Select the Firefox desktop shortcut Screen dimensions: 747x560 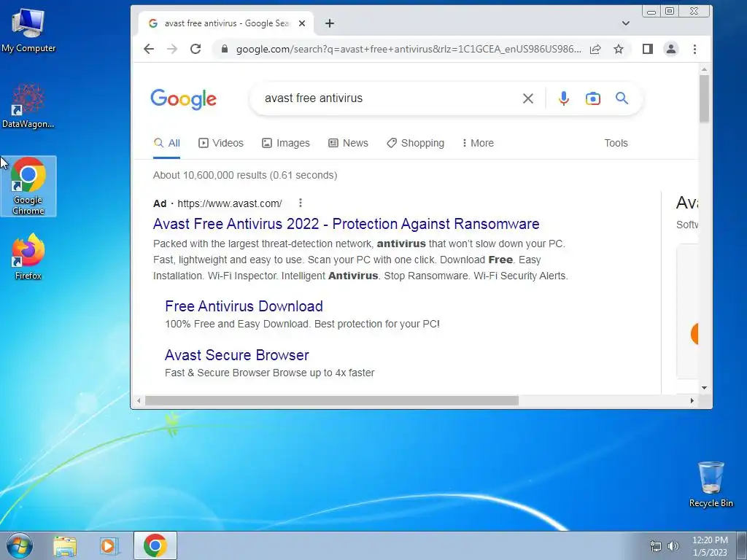click(28, 257)
